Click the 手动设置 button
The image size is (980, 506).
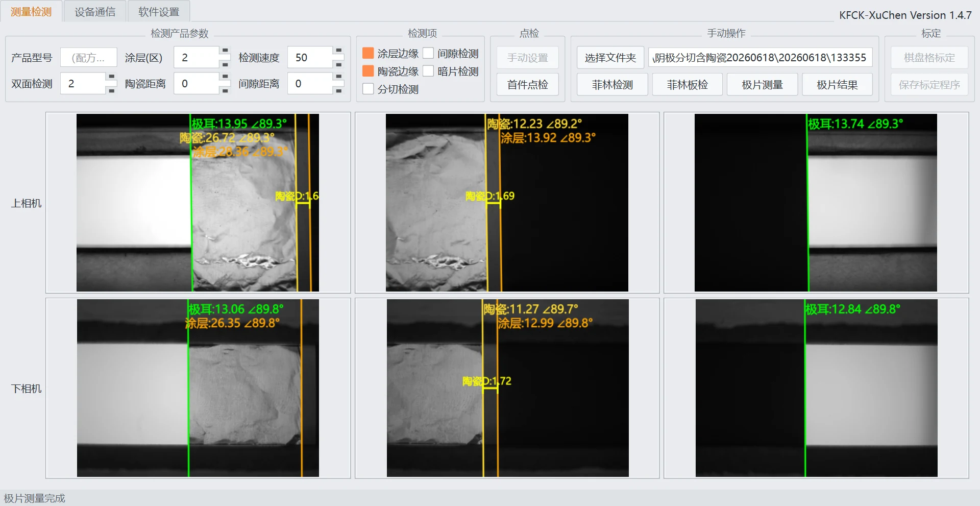528,58
